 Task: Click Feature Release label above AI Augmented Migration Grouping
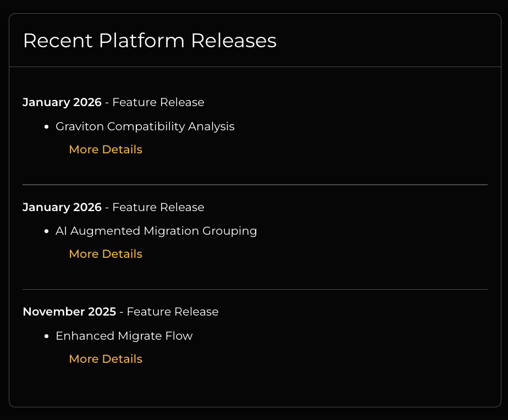coord(158,207)
